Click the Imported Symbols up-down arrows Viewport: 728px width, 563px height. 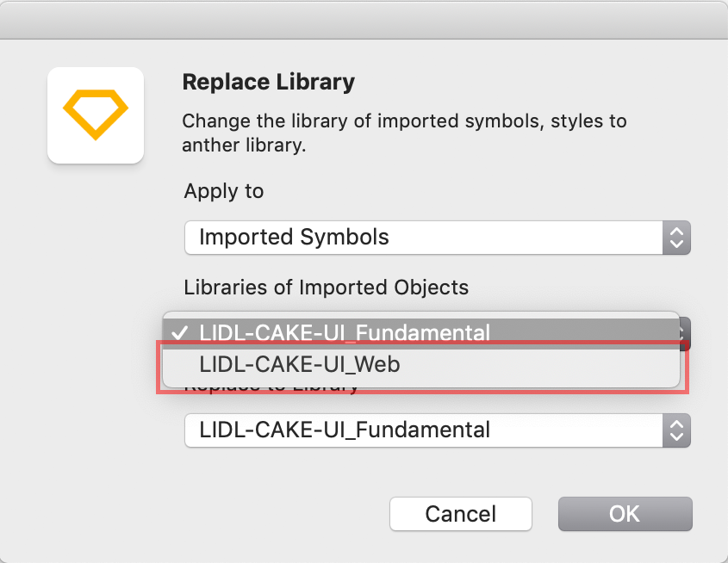tap(676, 238)
